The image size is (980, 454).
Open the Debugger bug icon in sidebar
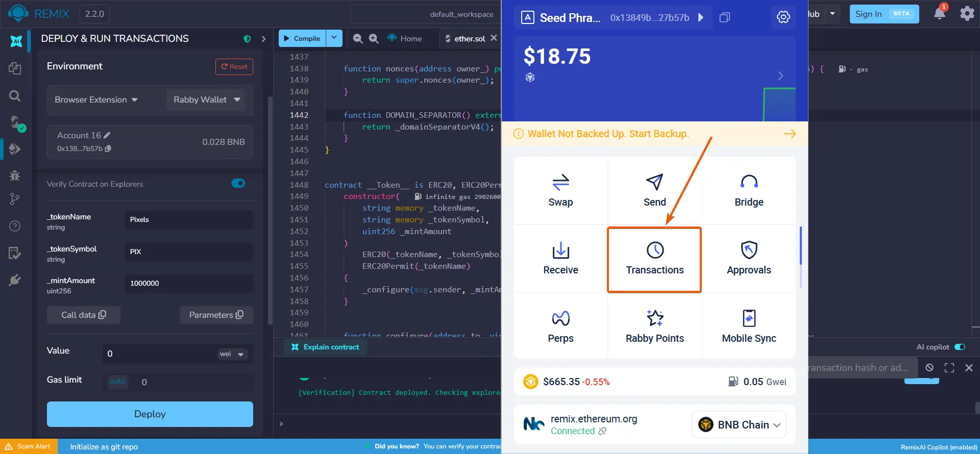[x=15, y=175]
